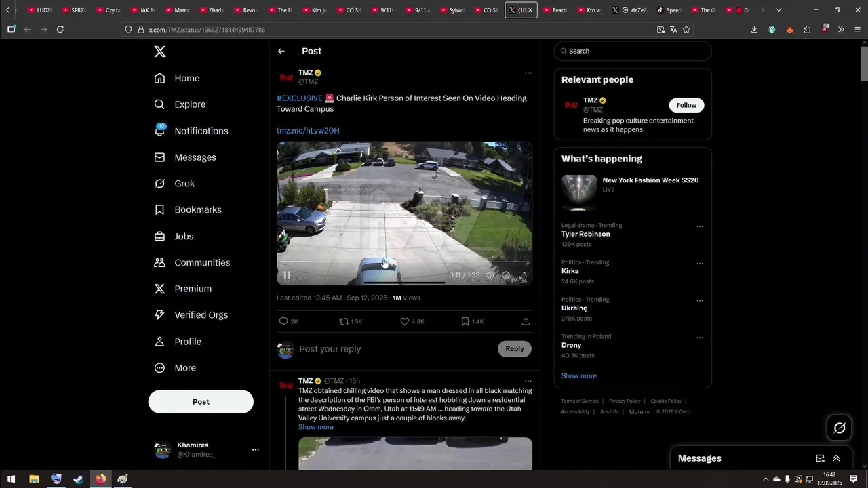The height and width of the screenshot is (488, 868).
Task: Switch to the Sylwes tab
Action: click(x=452, y=10)
